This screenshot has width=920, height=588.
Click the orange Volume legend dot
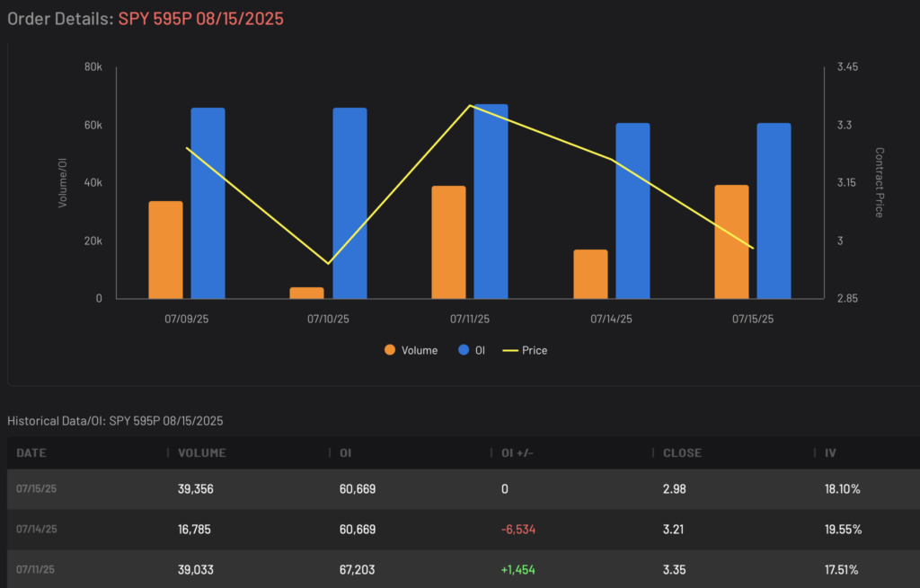point(390,350)
